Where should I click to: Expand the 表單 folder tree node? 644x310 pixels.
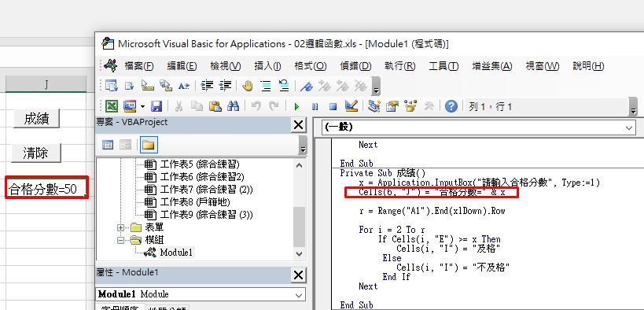coord(120,227)
